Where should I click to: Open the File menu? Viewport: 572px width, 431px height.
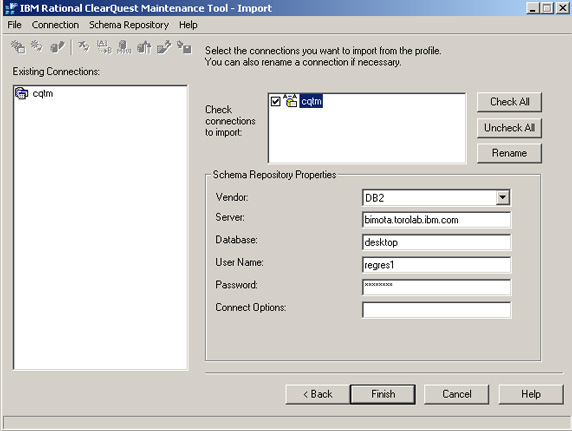(x=14, y=25)
